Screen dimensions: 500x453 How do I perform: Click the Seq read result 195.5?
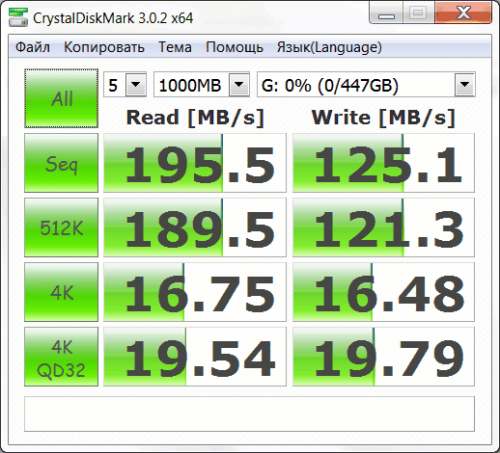pyautogui.click(x=195, y=163)
